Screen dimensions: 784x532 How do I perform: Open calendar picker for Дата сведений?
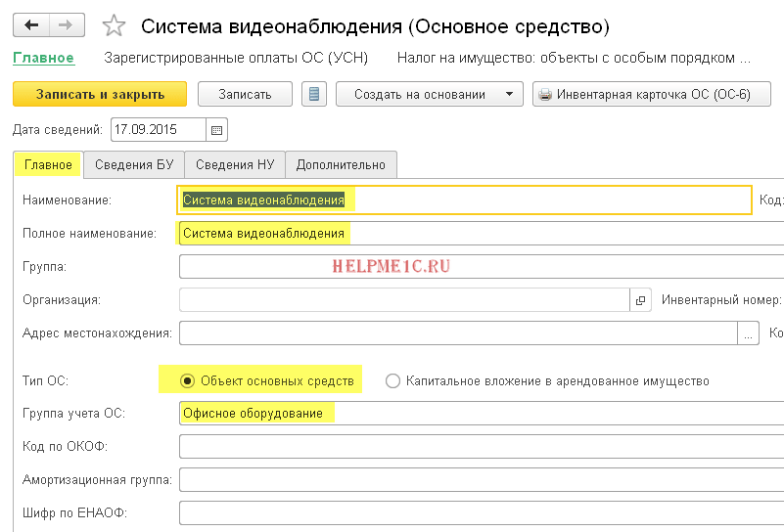pyautogui.click(x=216, y=129)
